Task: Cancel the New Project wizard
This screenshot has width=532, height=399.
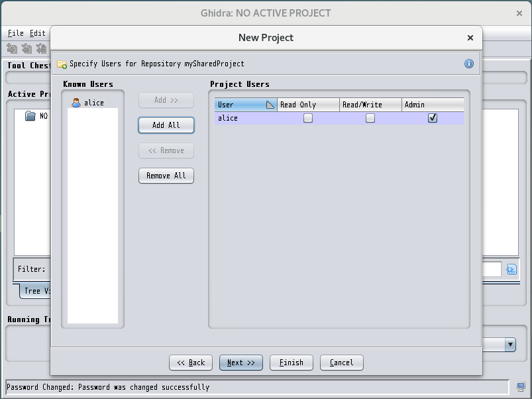Action: (x=342, y=363)
